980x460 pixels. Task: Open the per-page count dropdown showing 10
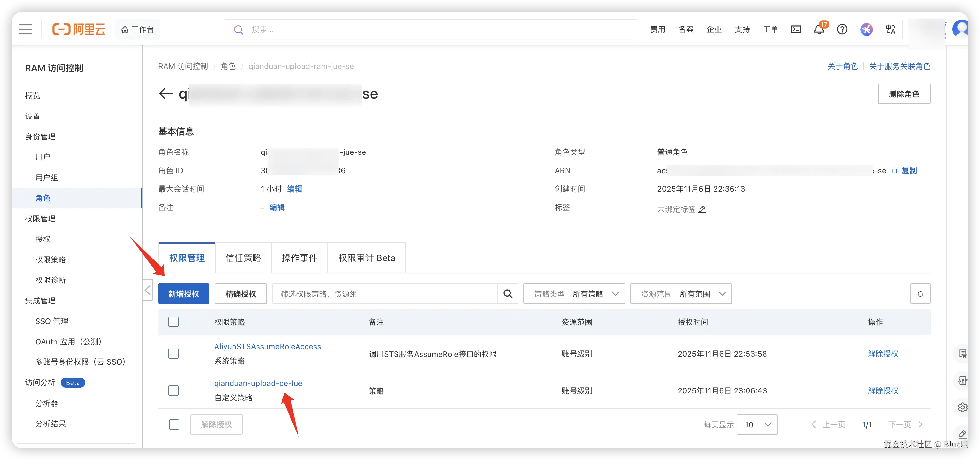coord(757,424)
